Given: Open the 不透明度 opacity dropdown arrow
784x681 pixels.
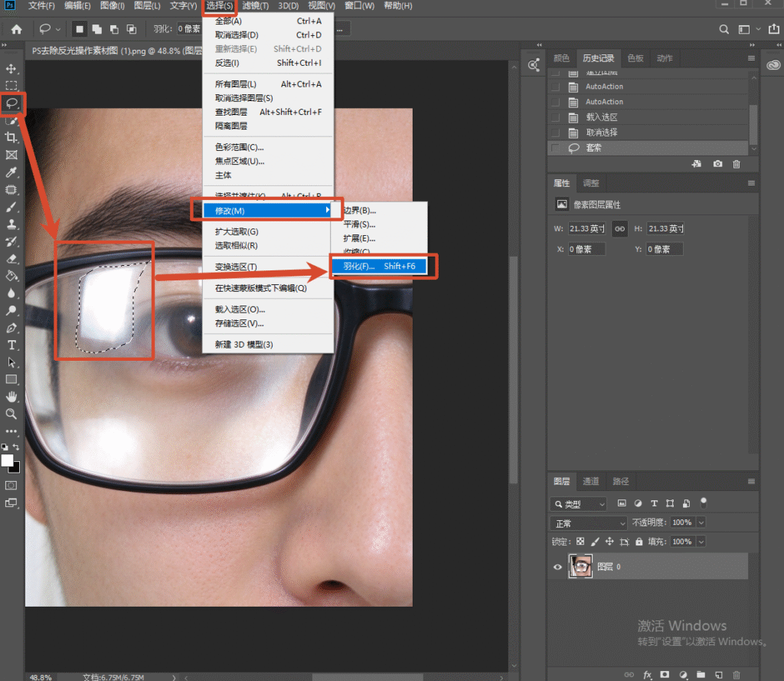Looking at the screenshot, I should tap(701, 523).
